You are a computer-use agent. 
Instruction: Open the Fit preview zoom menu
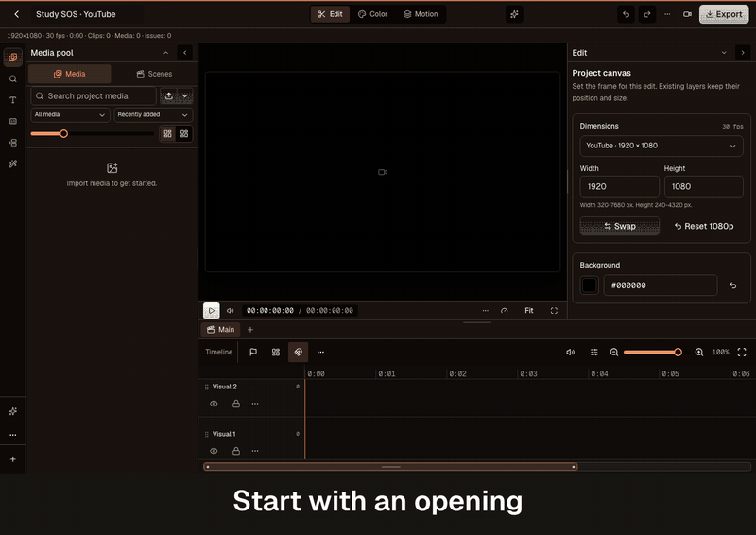point(529,311)
